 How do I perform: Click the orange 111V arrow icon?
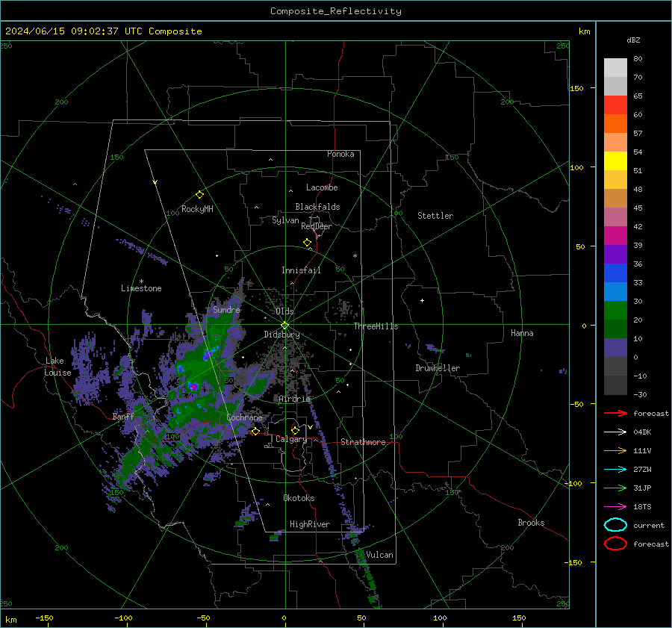point(615,450)
